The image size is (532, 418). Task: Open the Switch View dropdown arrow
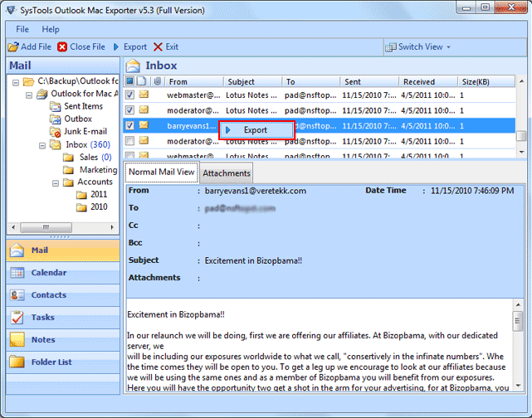pos(448,47)
